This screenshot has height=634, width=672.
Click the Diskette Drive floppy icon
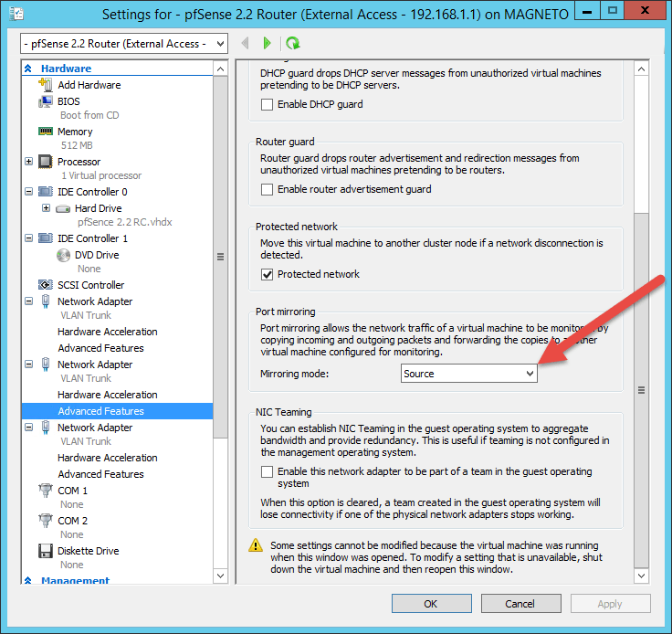point(46,551)
